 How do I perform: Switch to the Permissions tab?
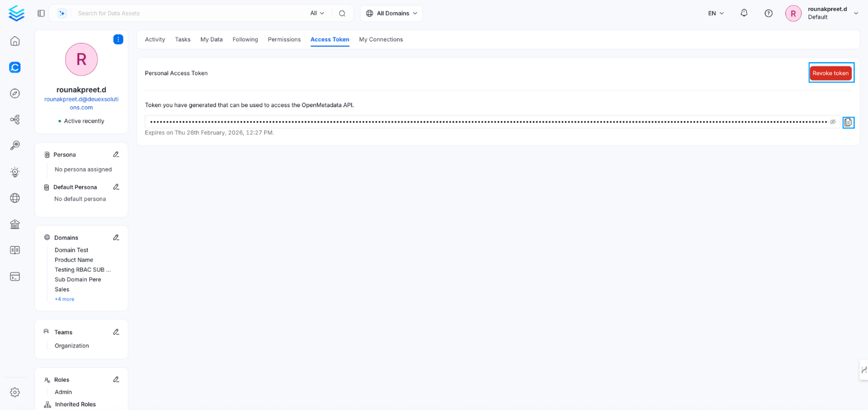click(x=284, y=39)
